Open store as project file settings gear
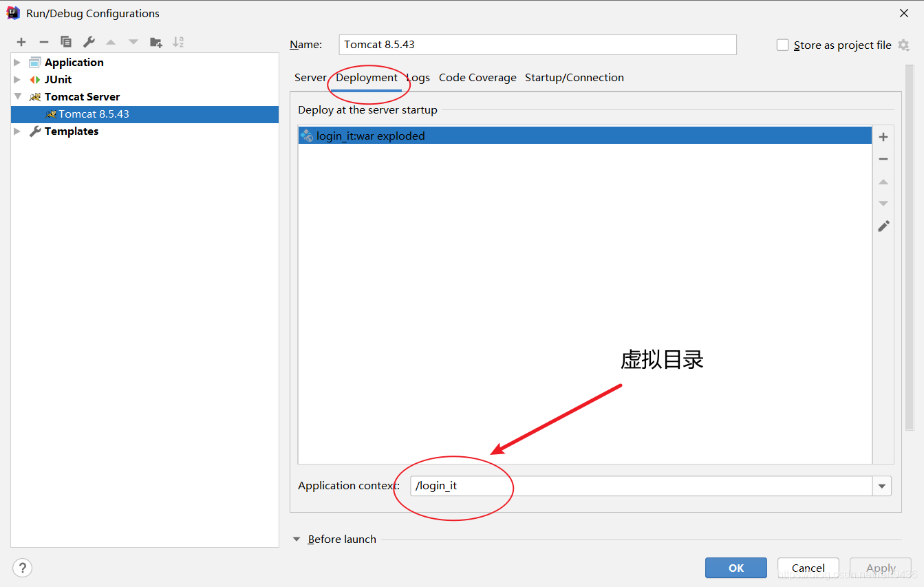 [x=903, y=45]
